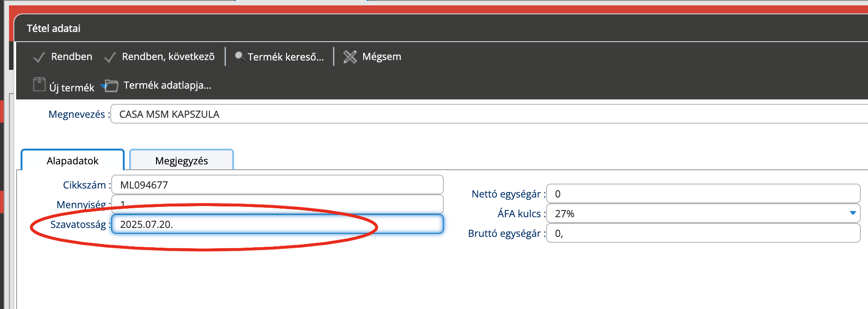Click the Mennyiség input field

point(277,204)
